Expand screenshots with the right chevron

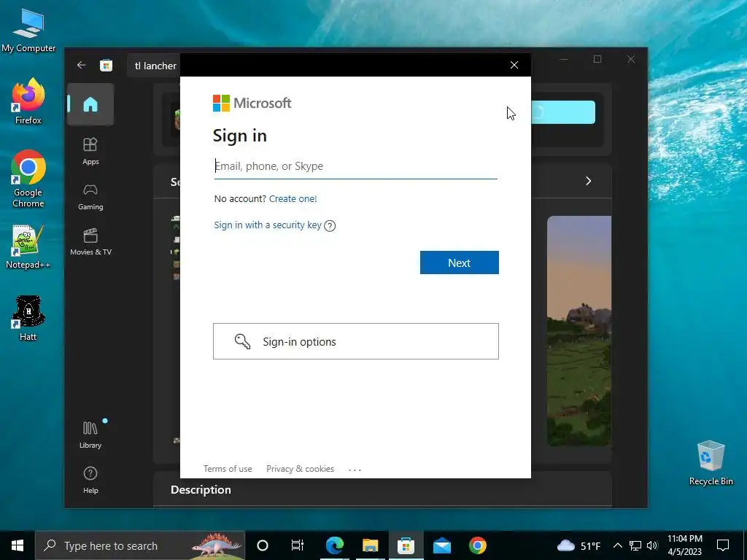[589, 181]
